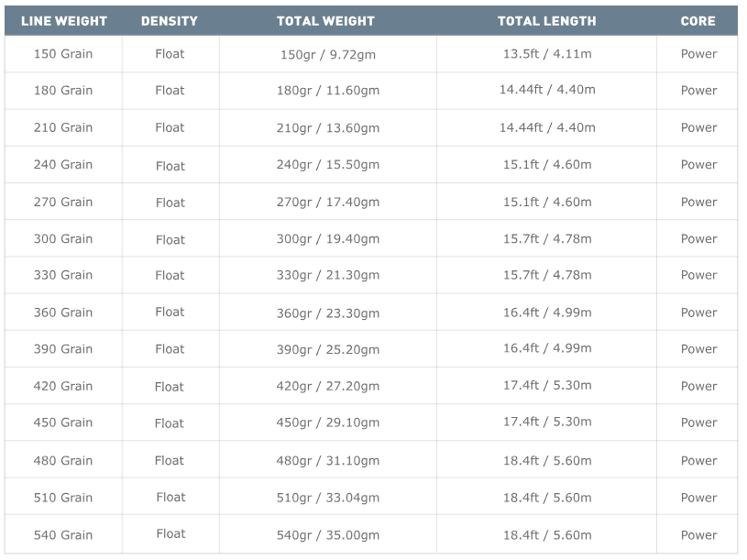
Task: Click the 17.4ft / 5.30m cell in 420 Grain row
Action: click(547, 385)
